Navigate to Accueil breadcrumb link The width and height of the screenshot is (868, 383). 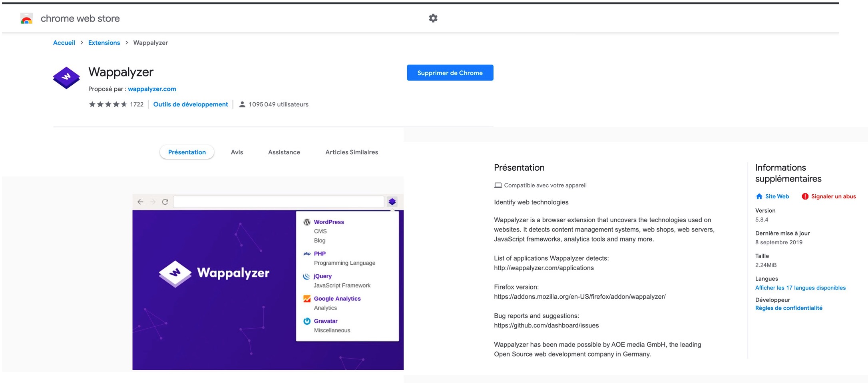(x=64, y=43)
